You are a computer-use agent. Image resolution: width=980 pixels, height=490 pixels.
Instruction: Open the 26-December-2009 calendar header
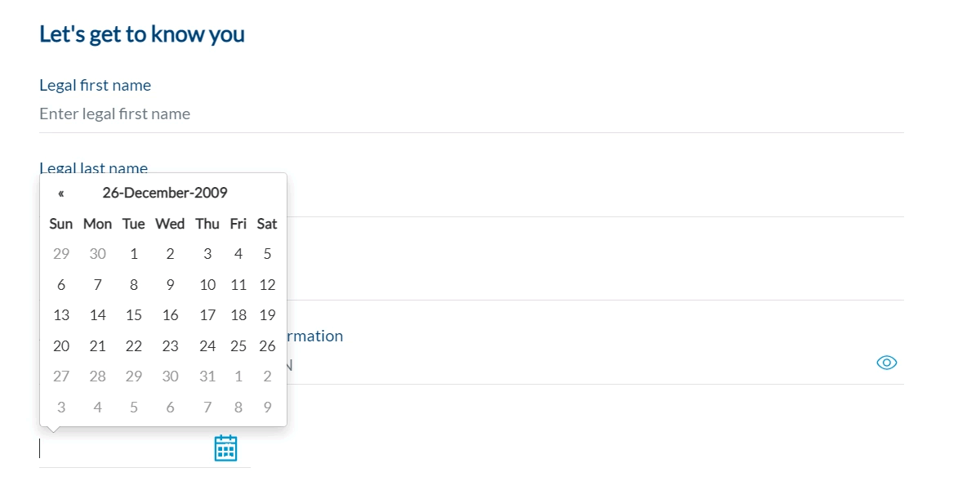(165, 194)
